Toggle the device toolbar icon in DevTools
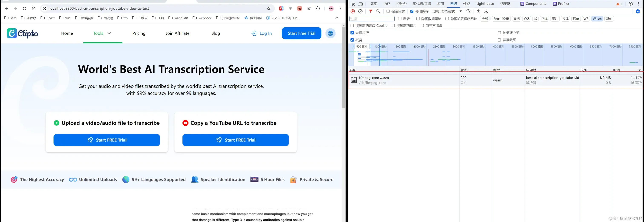 click(361, 4)
